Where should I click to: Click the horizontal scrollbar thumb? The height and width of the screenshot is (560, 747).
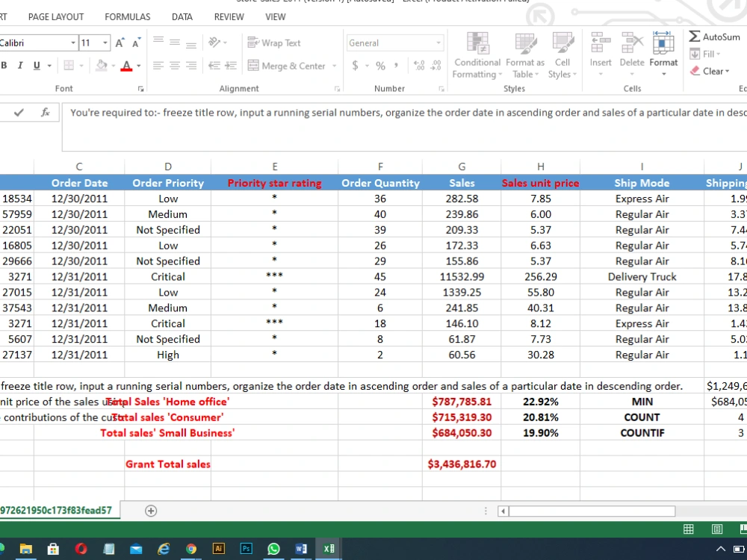pyautogui.click(x=592, y=511)
